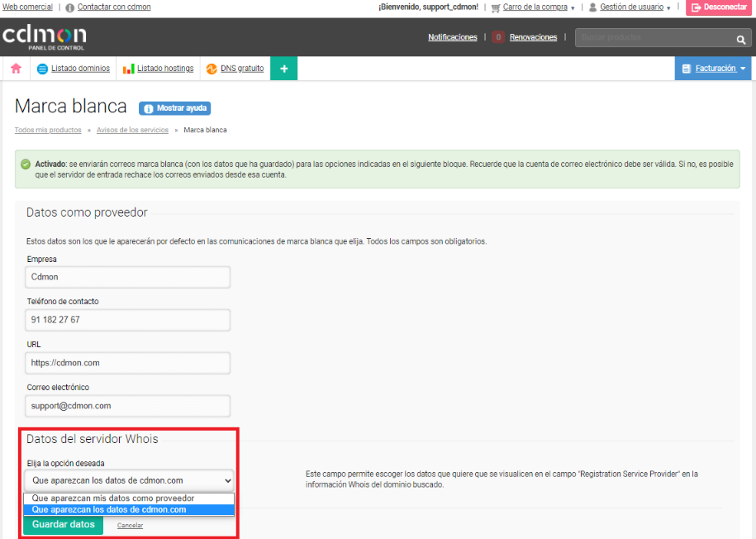Click the 'Datos del servidor Whois' heading
Viewport: 756px width, 539px height.
point(92,439)
